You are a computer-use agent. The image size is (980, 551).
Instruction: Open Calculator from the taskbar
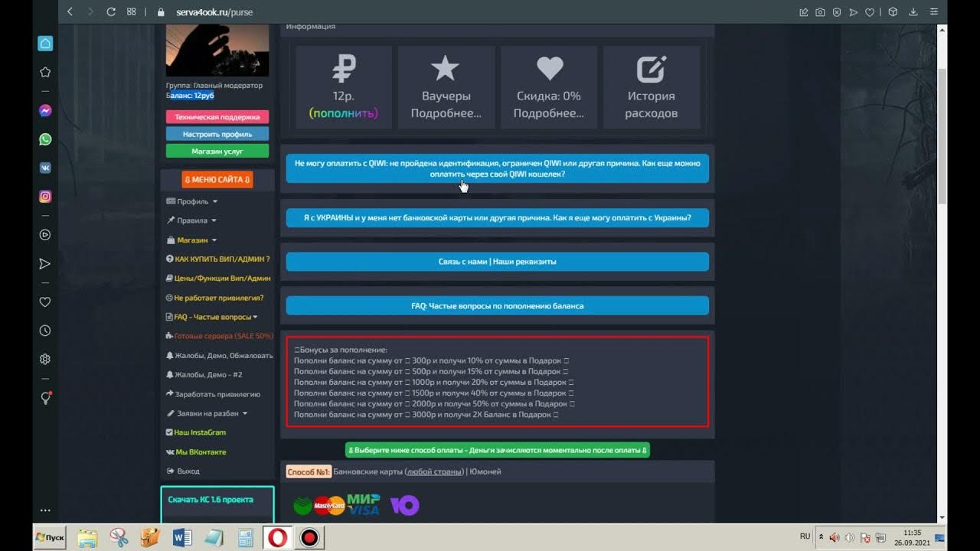pyautogui.click(x=246, y=538)
